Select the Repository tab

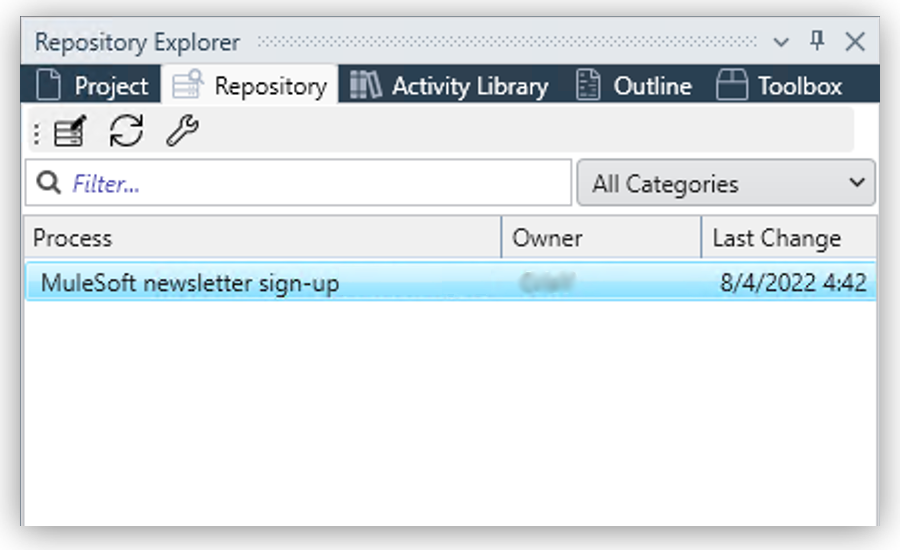click(x=250, y=85)
